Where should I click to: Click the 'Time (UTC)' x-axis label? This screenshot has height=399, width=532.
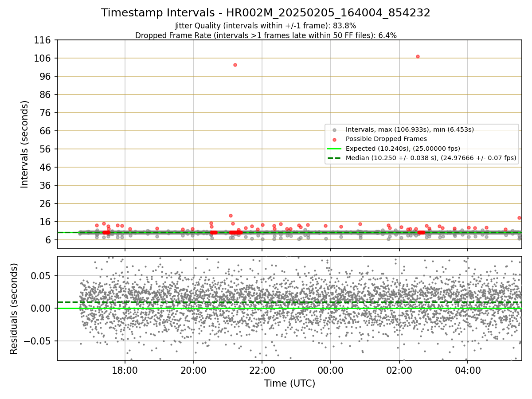pos(289,383)
